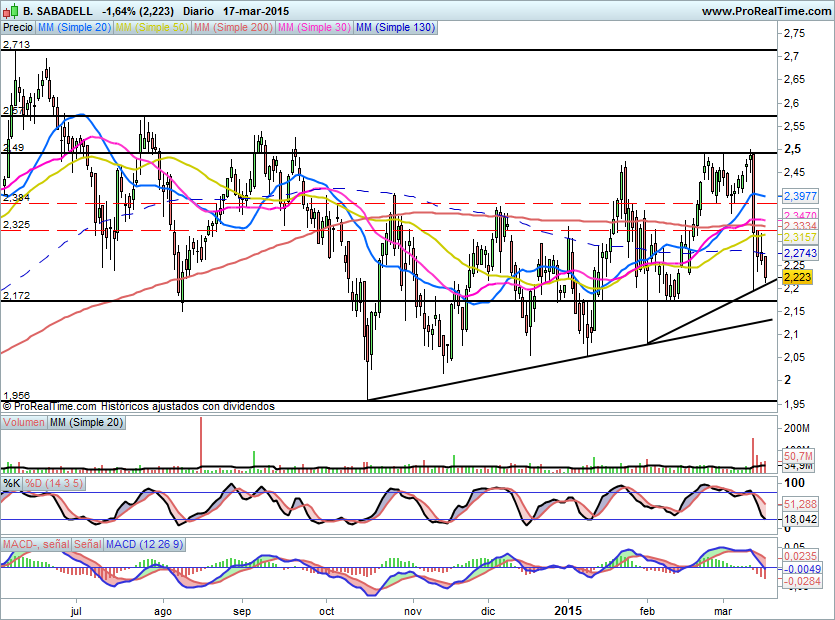Click the 2,3977 moving average price tag
This screenshot has height=620, width=835.
(800, 195)
